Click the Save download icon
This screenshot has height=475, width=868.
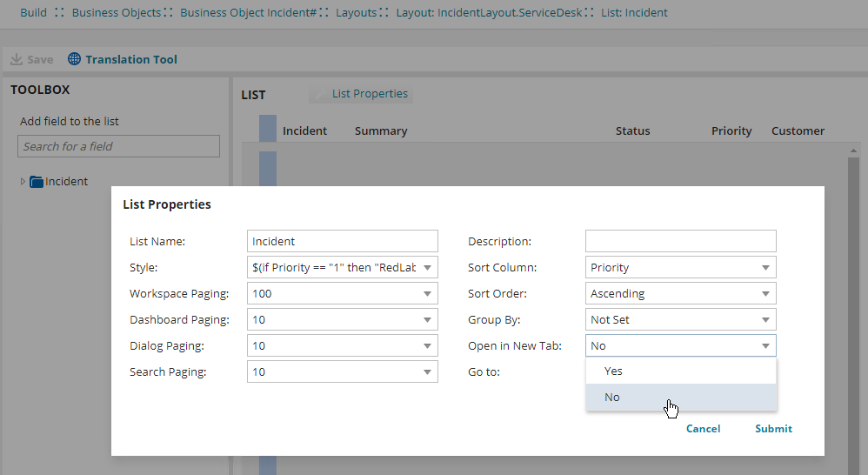(x=16, y=60)
